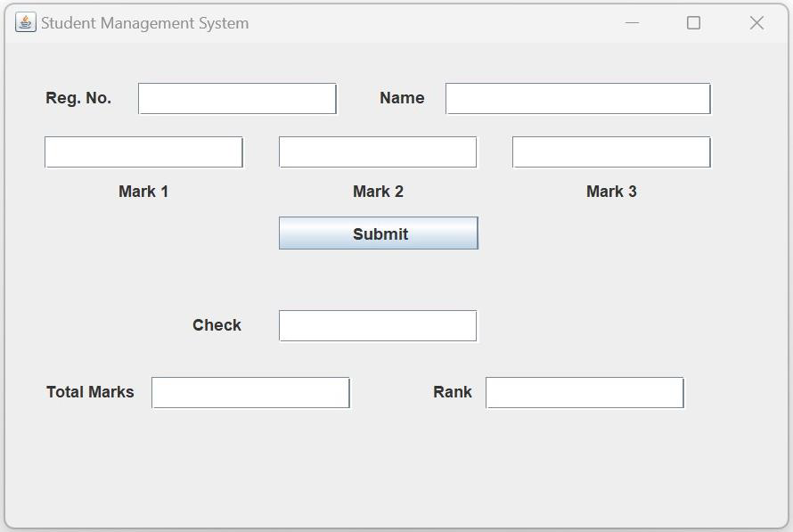
Task: Click the Mark 1 label
Action: (143, 191)
